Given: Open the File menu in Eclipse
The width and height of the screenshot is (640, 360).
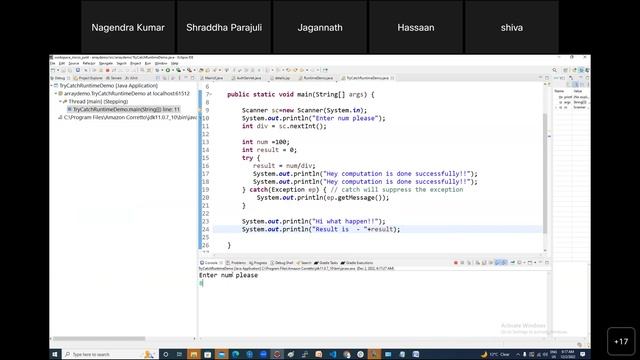Looking at the screenshot, I should 53,64.
